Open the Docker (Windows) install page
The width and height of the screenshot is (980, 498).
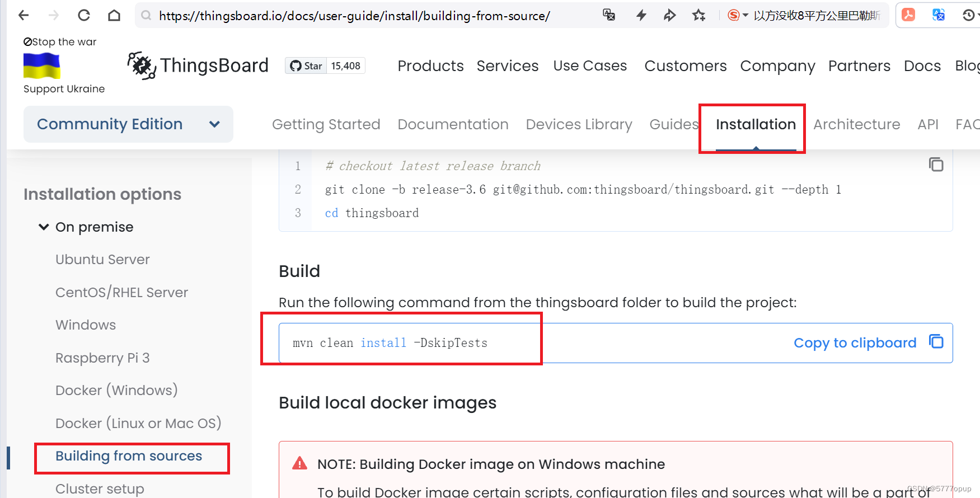coord(116,391)
